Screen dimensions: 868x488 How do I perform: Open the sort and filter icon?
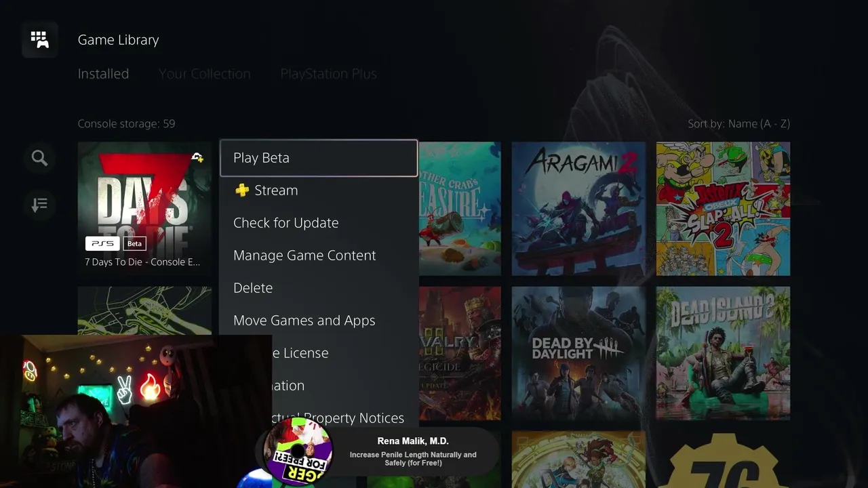pyautogui.click(x=39, y=204)
